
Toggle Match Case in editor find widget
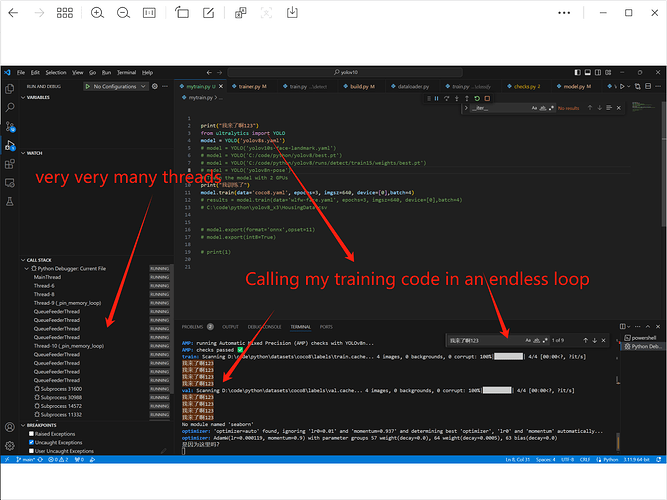click(534, 108)
